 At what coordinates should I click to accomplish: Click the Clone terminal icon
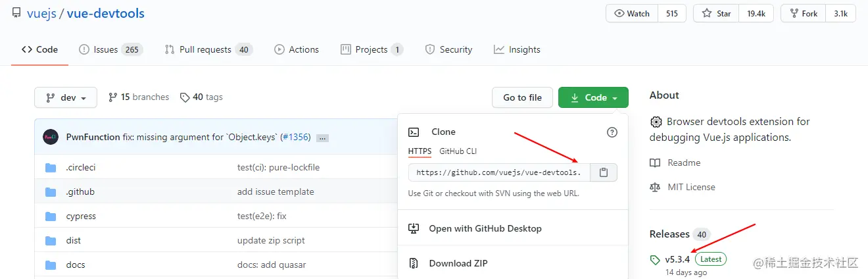pos(414,132)
